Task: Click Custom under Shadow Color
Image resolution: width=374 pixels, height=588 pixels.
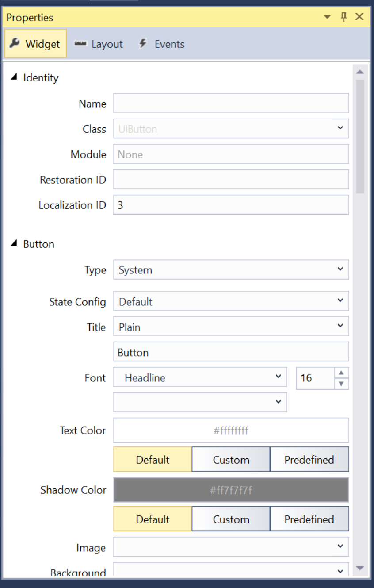Action: (x=230, y=519)
